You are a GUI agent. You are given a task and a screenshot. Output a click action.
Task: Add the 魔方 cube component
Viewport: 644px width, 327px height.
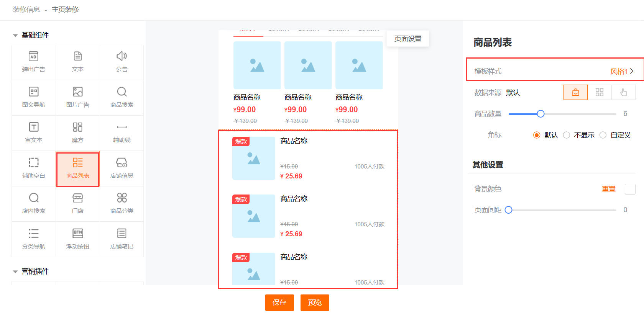pyautogui.click(x=78, y=133)
